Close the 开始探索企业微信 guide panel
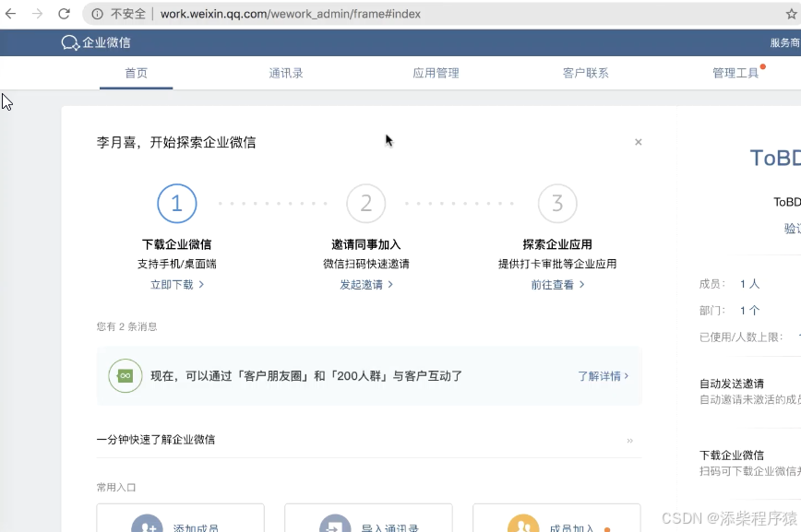Screen dimensions: 801x532 638,142
